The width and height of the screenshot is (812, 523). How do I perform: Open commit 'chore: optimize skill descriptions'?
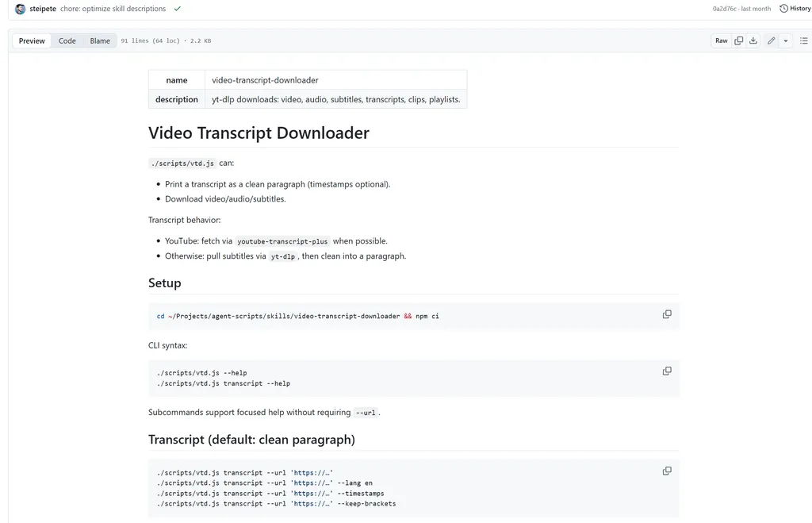[113, 9]
